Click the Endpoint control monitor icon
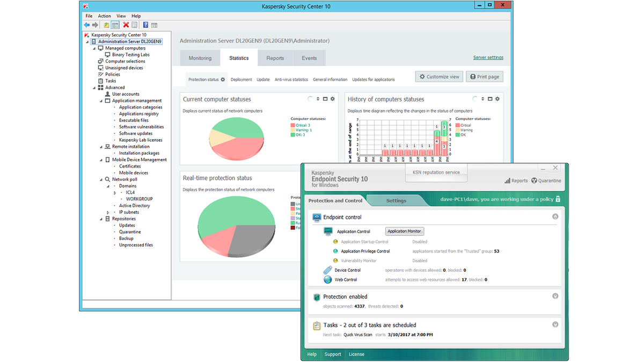644x362 pixels. (x=316, y=218)
